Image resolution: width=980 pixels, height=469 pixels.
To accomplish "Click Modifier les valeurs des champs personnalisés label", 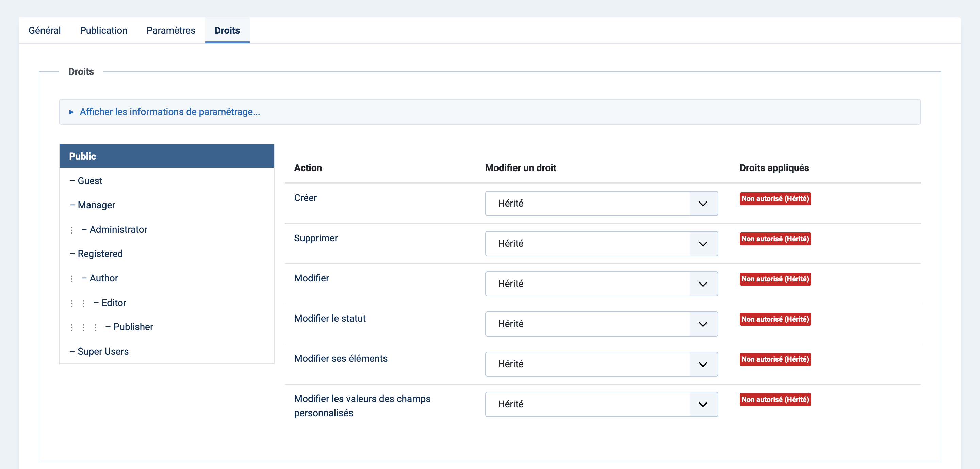I will point(362,405).
